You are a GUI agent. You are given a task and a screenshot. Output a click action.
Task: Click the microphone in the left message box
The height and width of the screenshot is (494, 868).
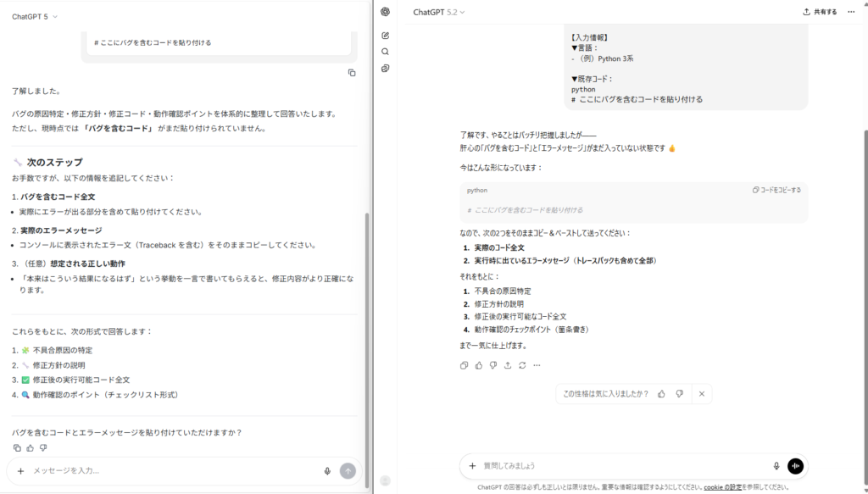click(327, 471)
